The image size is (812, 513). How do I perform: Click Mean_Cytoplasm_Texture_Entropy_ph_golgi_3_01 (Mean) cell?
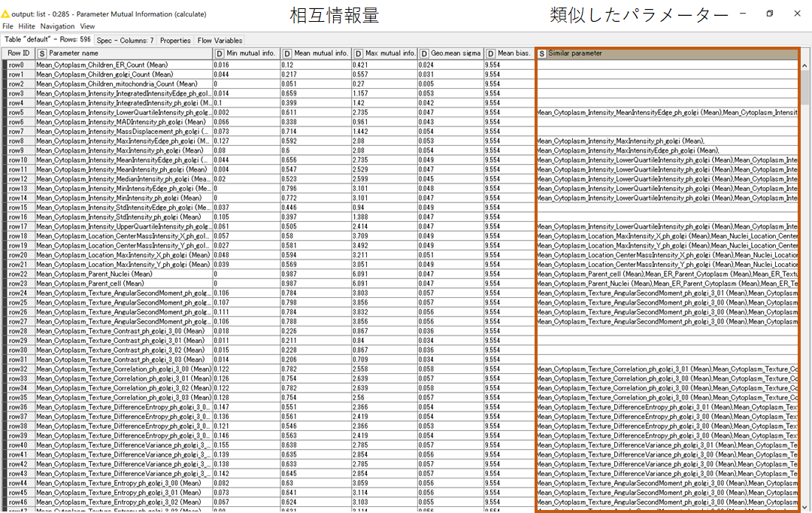[x=124, y=493]
